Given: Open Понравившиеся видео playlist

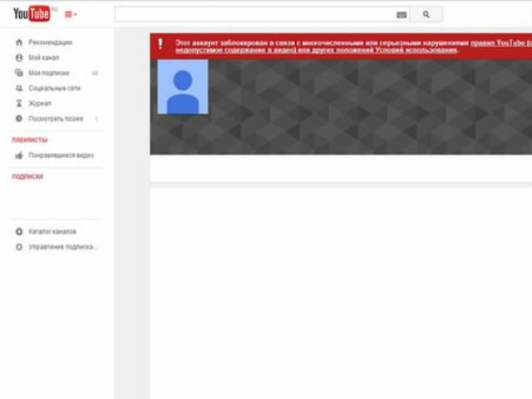Looking at the screenshot, I should [62, 155].
